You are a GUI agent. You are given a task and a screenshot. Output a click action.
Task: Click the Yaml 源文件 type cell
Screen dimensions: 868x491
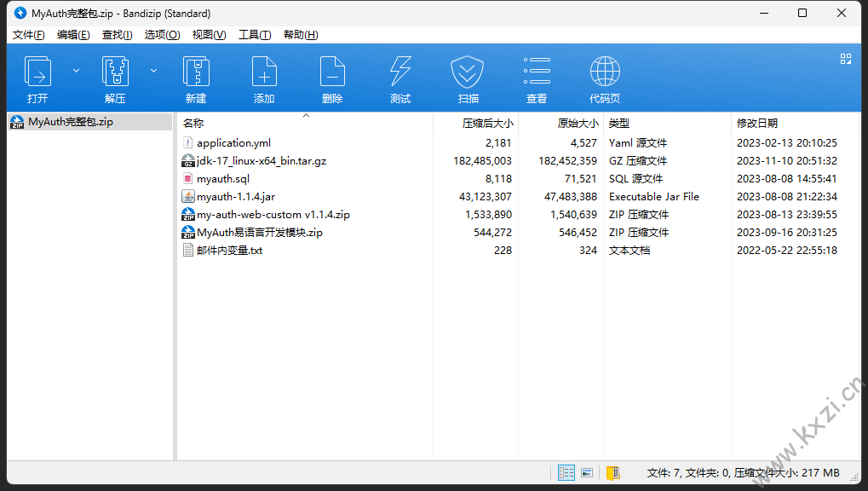pyautogui.click(x=638, y=143)
